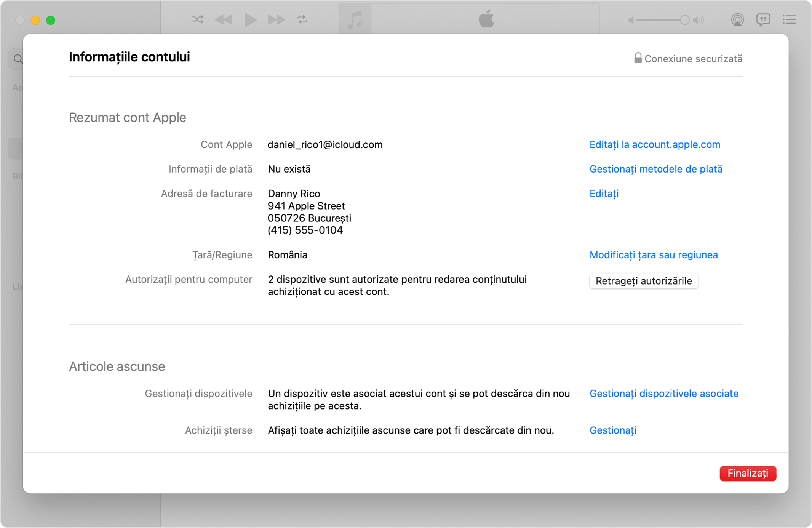
Task: Click the Afișați toate achizițiile ascunse text
Action: point(411,430)
